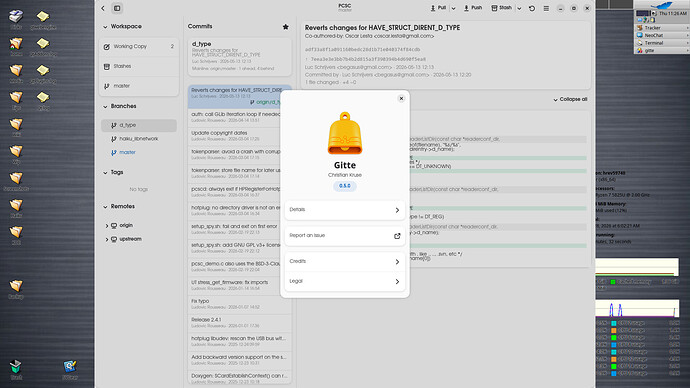Select commit 'pcsc_demo.c also uses the BSD-3'
The image size is (690, 388).
(x=235, y=266)
